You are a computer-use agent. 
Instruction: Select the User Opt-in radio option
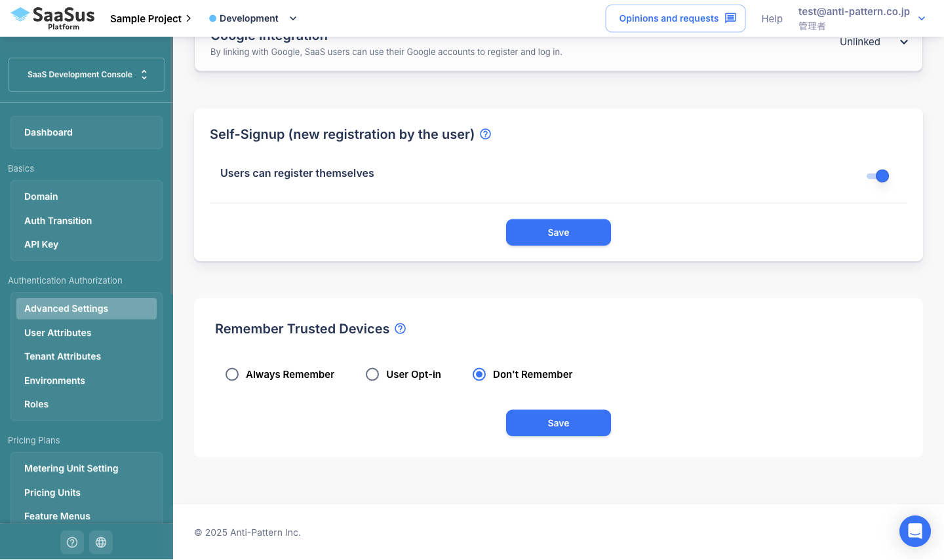tap(372, 375)
